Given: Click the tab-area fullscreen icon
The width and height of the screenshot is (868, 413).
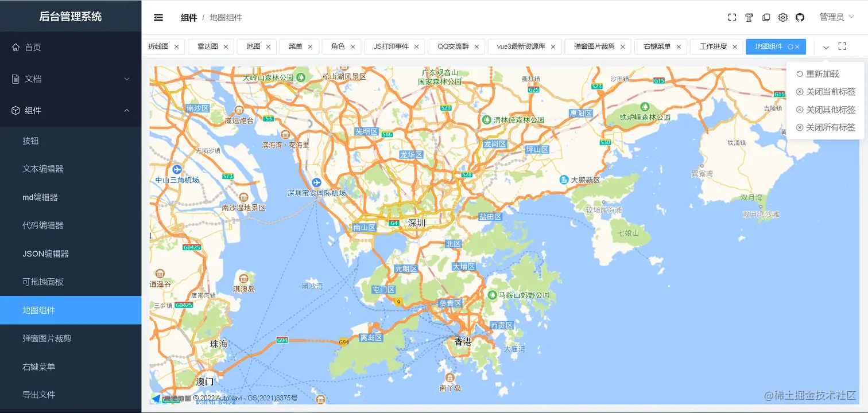Looking at the screenshot, I should tap(842, 46).
